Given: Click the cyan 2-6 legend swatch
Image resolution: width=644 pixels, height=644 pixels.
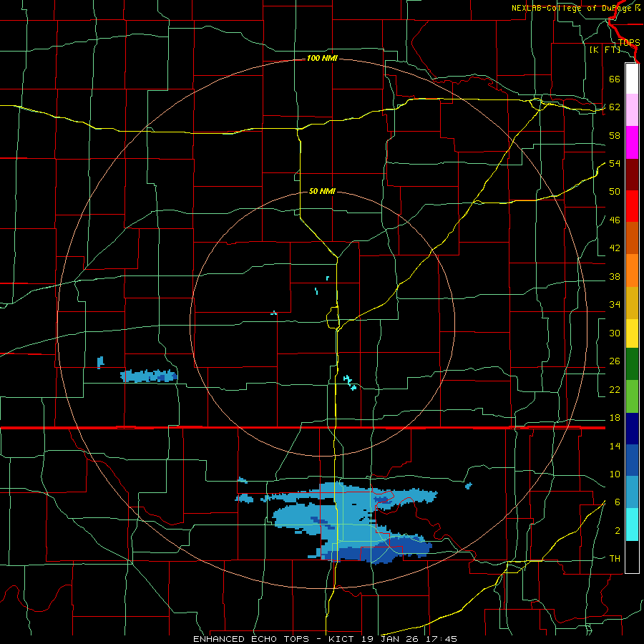Looking at the screenshot, I should [632, 525].
